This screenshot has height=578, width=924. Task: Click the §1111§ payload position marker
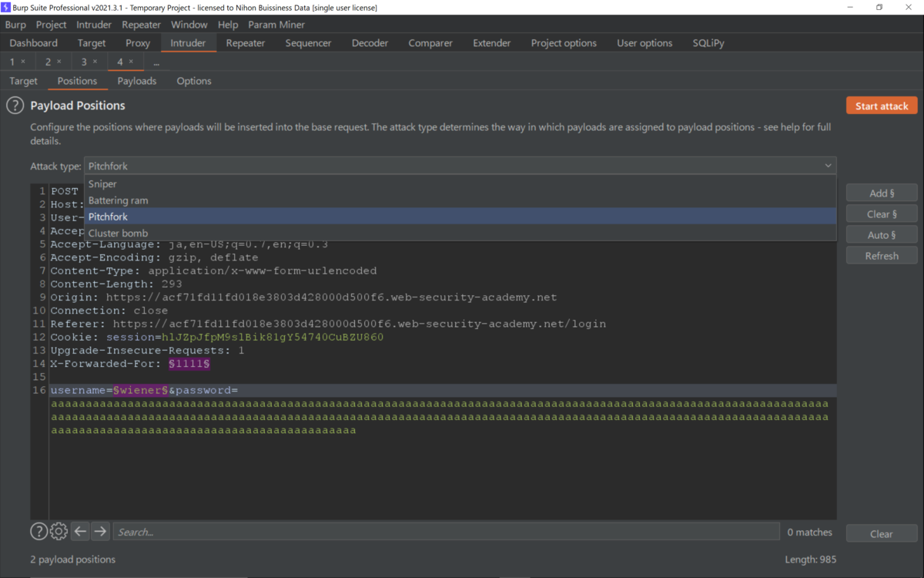point(189,364)
